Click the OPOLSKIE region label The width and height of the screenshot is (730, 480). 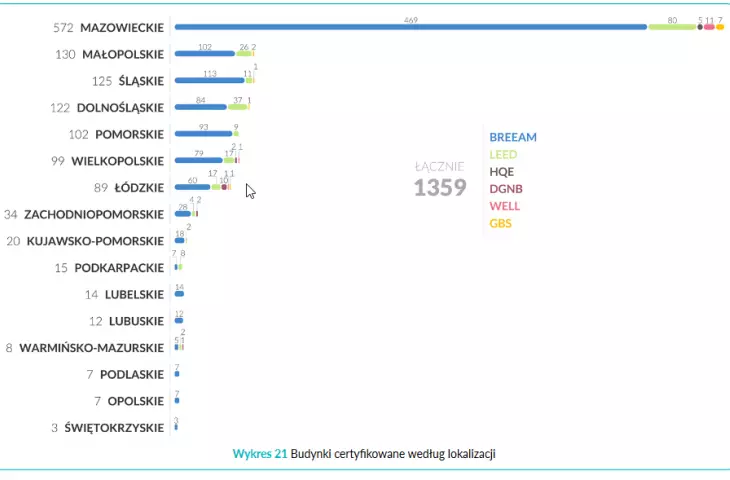(136, 401)
